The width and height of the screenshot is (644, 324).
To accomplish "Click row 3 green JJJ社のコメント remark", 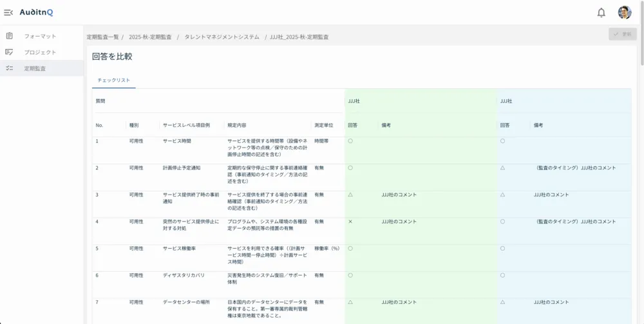I will (399, 195).
